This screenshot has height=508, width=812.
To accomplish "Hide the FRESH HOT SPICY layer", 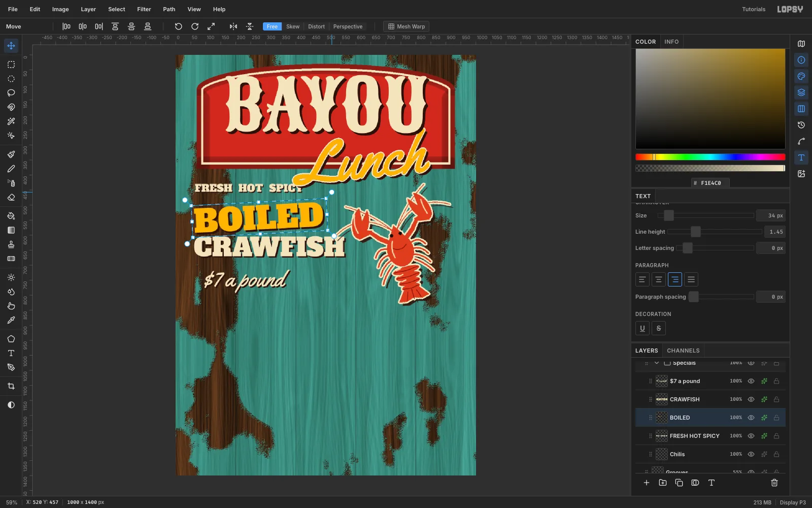I will (x=751, y=436).
